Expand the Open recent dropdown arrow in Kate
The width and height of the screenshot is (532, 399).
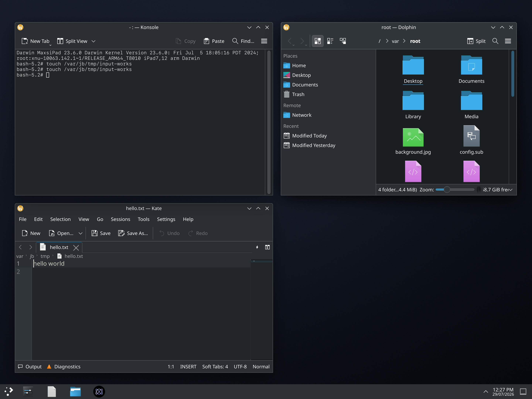pos(81,233)
